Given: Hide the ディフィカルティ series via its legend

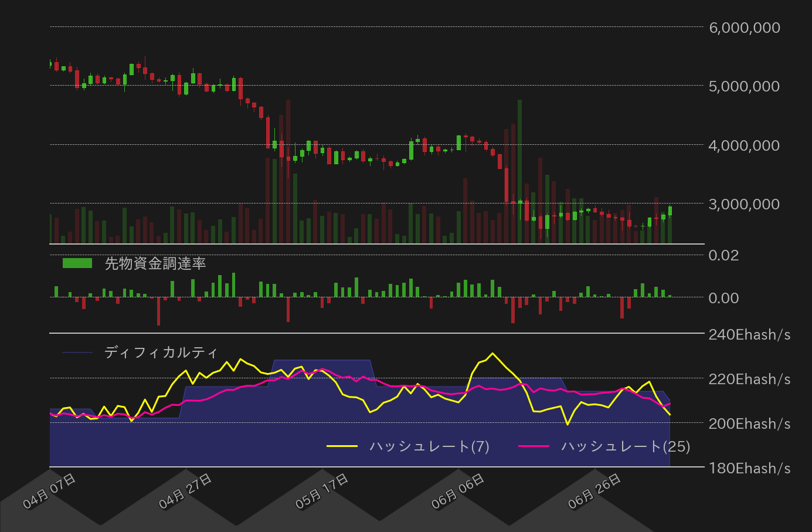Looking at the screenshot, I should pos(161,353).
